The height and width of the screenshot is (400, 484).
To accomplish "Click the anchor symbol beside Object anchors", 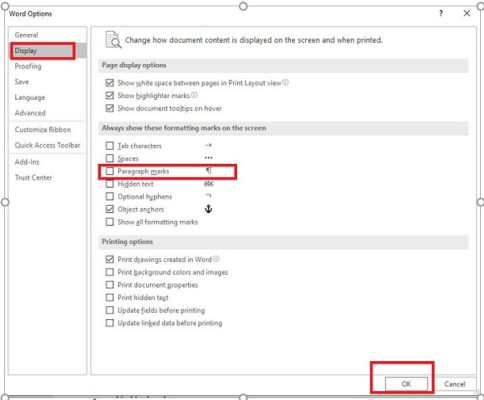I will point(208,209).
